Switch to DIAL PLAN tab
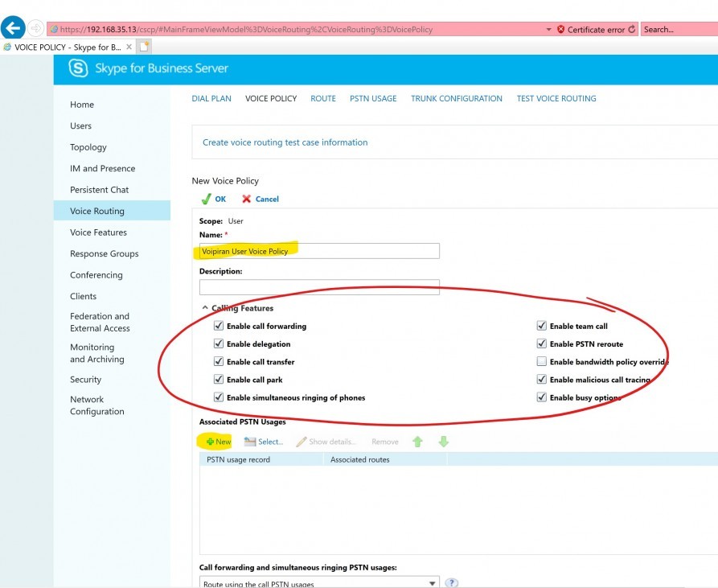This screenshot has height=588, width=718. (x=211, y=98)
